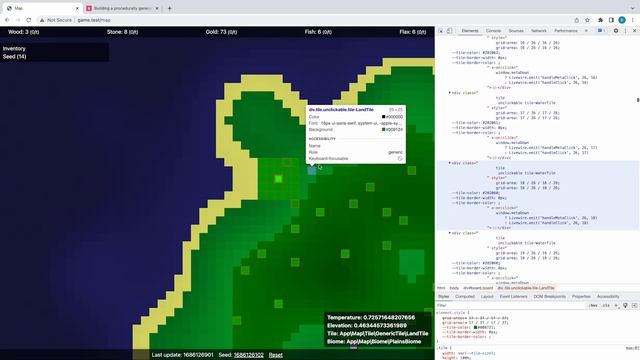Click the div.tile.unclickable.tile-LandTile breadcrumb
This screenshot has width=640, height=360.
coord(526,288)
